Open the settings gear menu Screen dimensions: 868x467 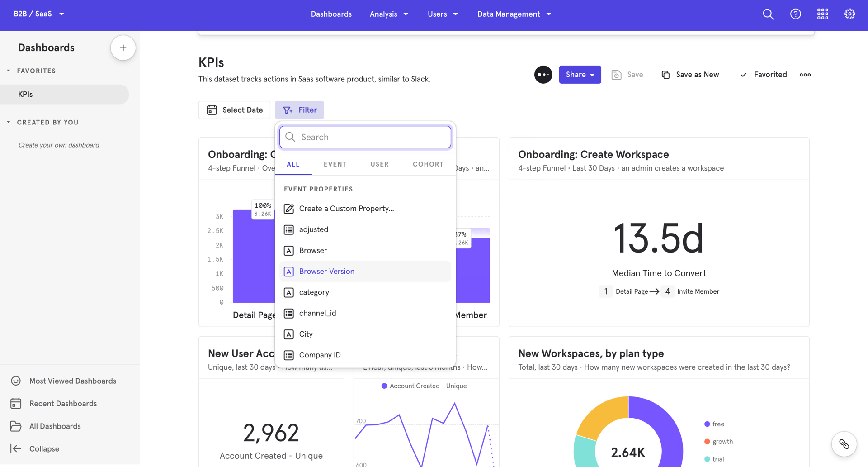click(849, 14)
